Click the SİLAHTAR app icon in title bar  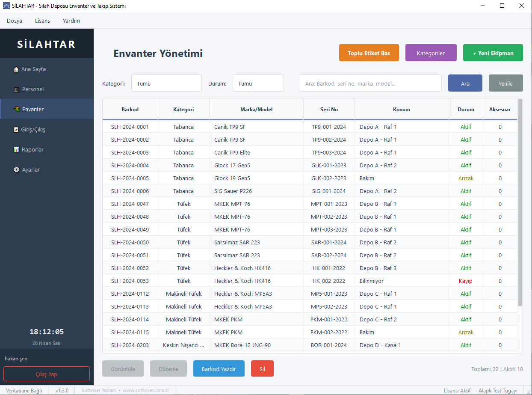click(6, 6)
